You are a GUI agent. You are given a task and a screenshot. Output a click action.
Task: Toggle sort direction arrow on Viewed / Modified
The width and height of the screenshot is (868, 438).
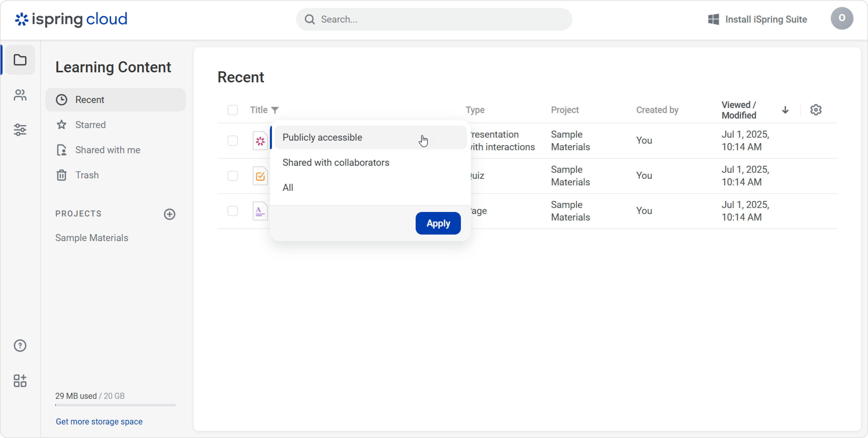(785, 110)
